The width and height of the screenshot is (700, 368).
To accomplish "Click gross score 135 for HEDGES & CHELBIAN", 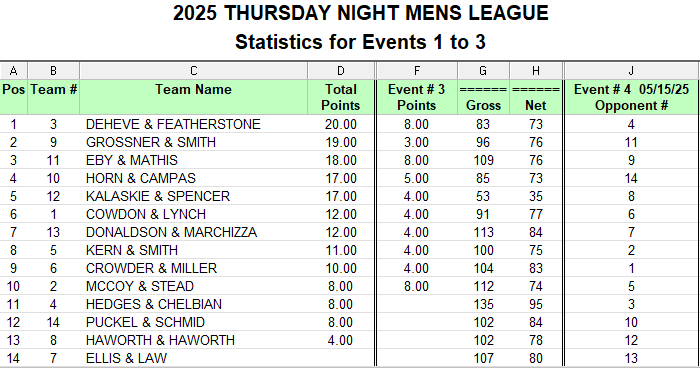I will (x=483, y=304).
